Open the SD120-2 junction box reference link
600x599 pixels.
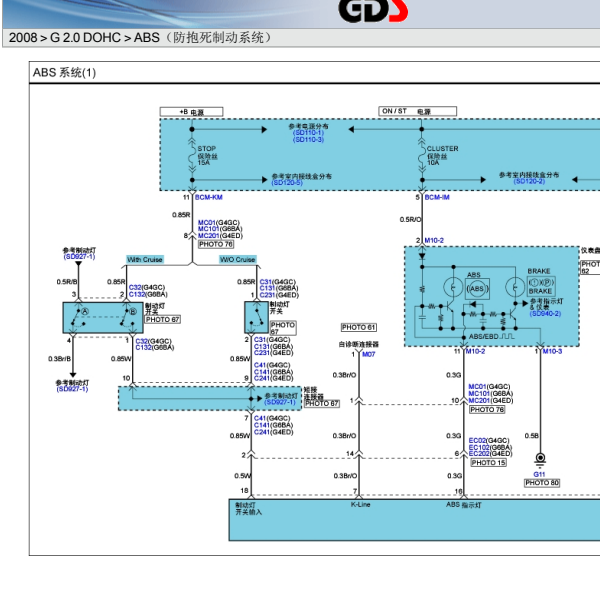click(529, 181)
